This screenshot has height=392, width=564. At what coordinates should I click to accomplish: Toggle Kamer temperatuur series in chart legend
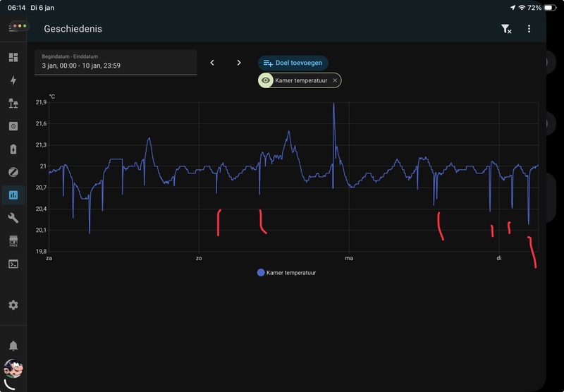[286, 272]
